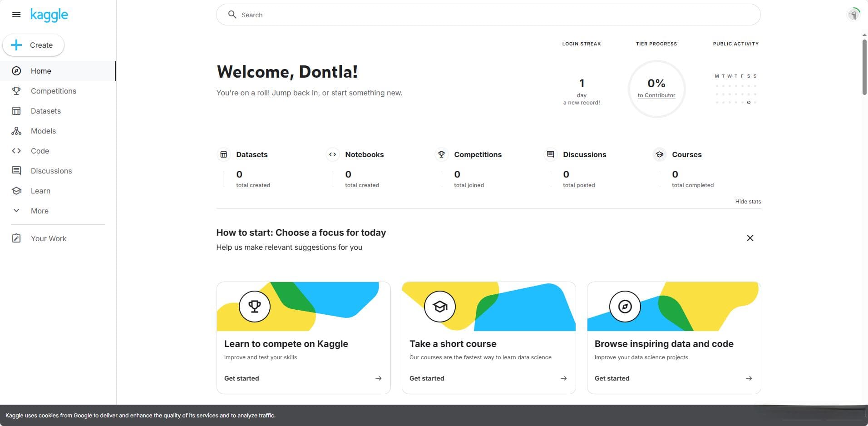Click the 'Welcome, Dontla!' heading
This screenshot has width=868, height=426.
pos(287,72)
